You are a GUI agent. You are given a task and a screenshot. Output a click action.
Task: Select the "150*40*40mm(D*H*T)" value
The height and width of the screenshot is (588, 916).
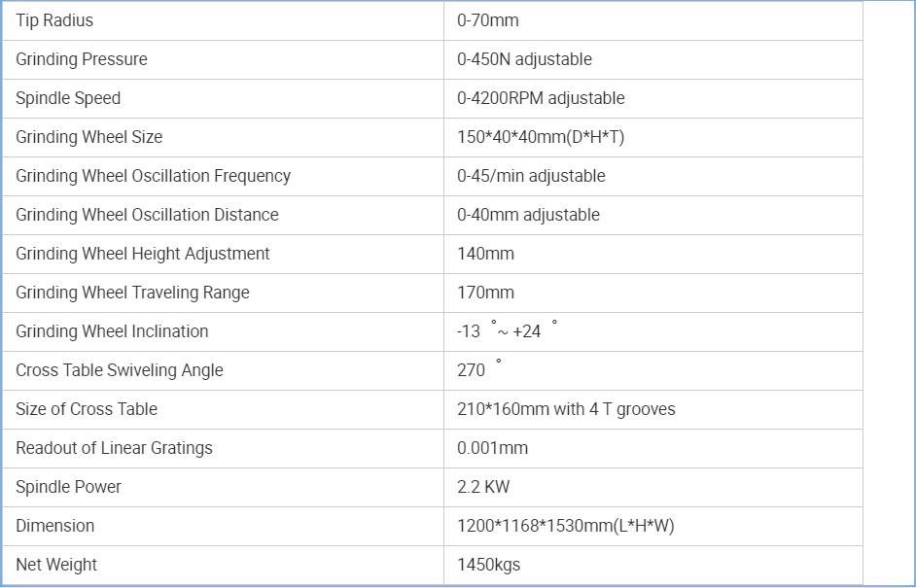[541, 137]
